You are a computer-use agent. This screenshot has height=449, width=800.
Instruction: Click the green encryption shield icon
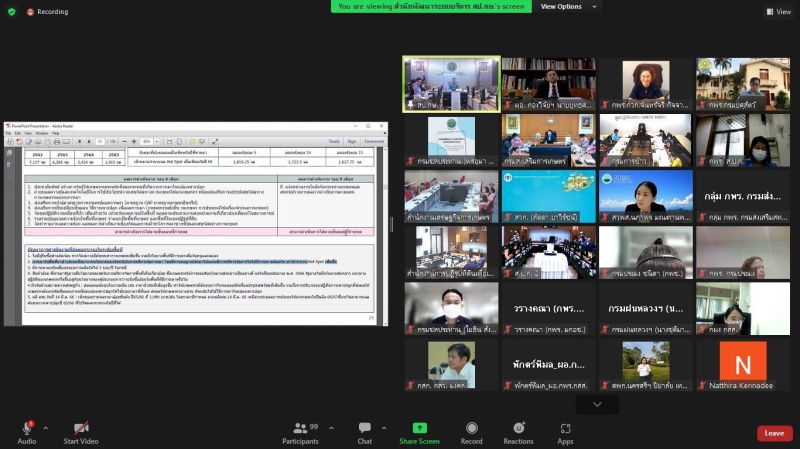10,12
